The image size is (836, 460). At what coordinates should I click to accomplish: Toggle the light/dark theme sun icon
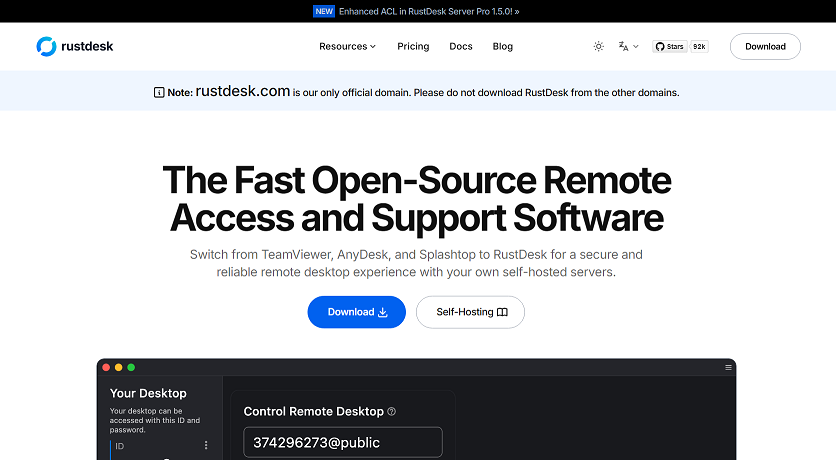point(598,46)
